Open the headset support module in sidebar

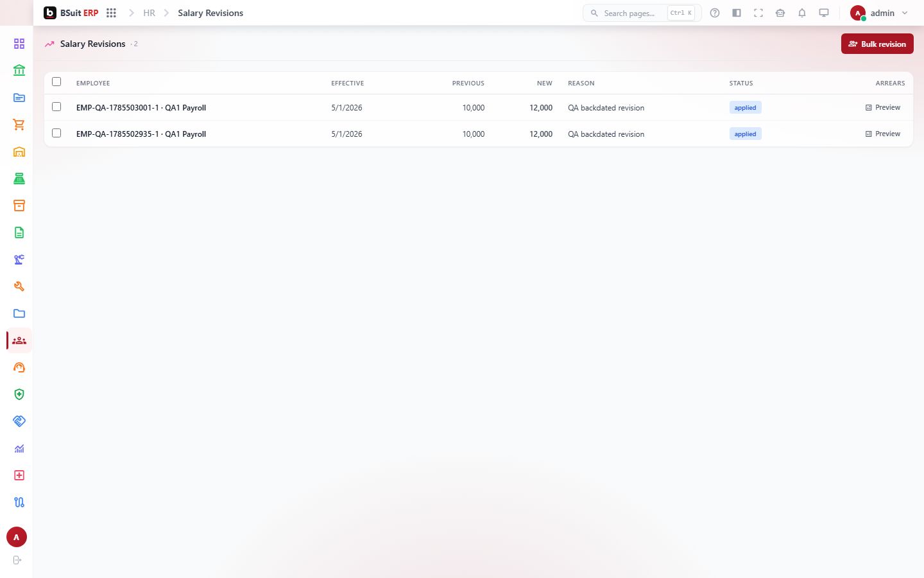[x=19, y=367]
